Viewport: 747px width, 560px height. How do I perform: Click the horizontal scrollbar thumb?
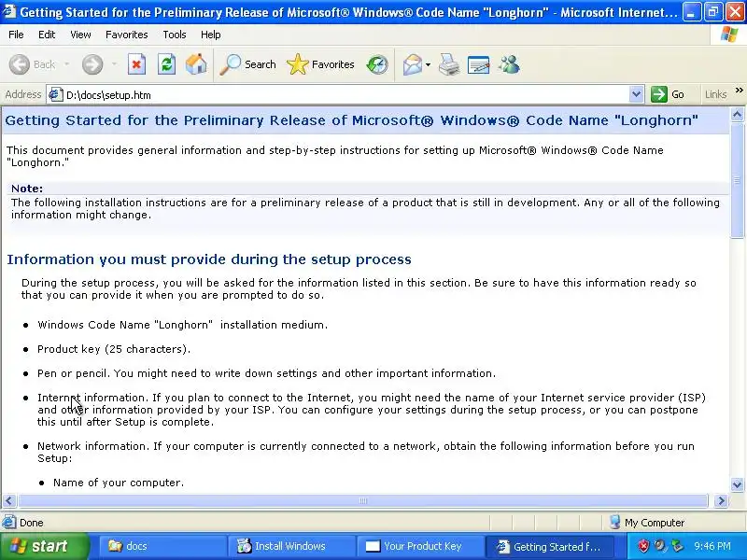362,500
